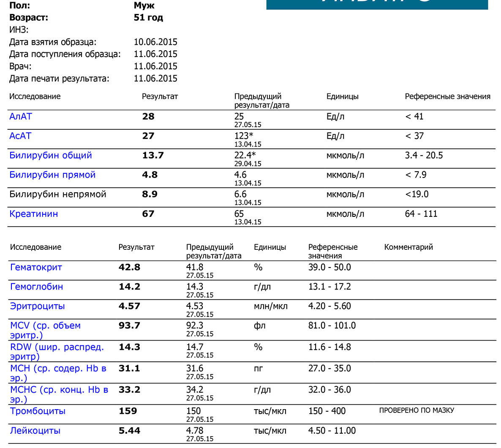The width and height of the screenshot is (501, 448).
Task: Click the АсАТ test link
Action: tap(20, 136)
